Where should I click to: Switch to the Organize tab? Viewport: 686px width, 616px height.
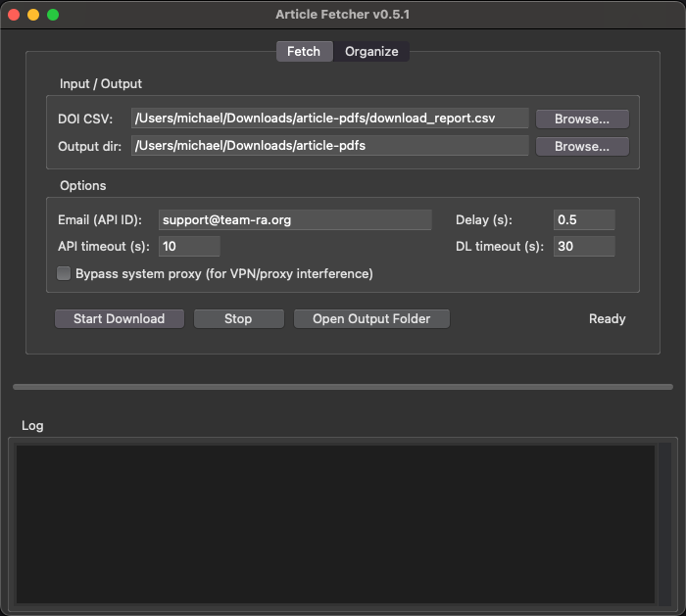coord(371,52)
